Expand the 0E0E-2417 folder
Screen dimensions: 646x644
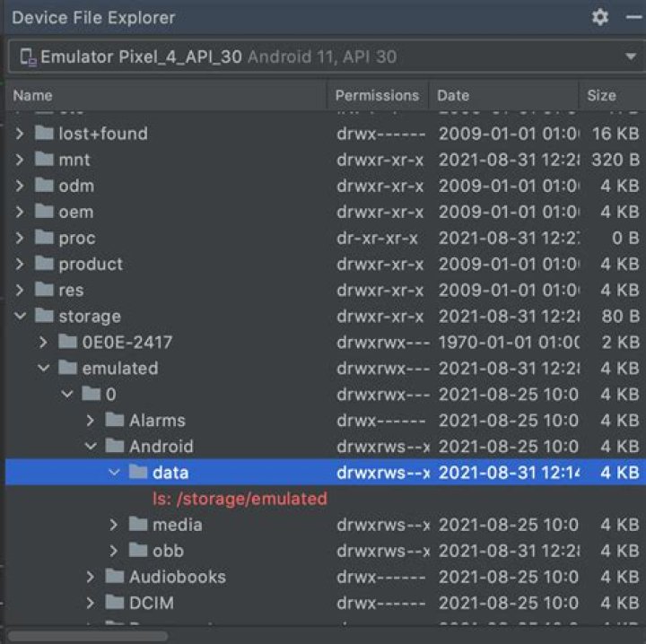coord(43,343)
